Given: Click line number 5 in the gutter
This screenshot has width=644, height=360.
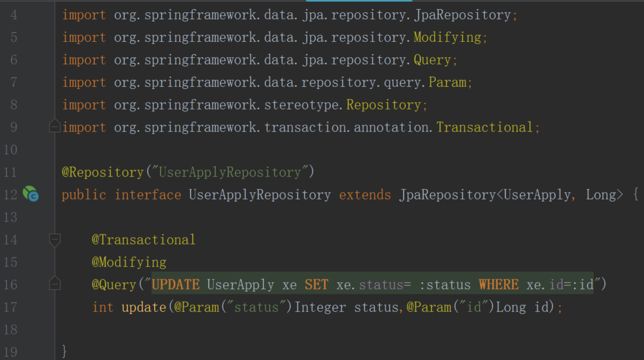Looking at the screenshot, I should click(x=14, y=38).
